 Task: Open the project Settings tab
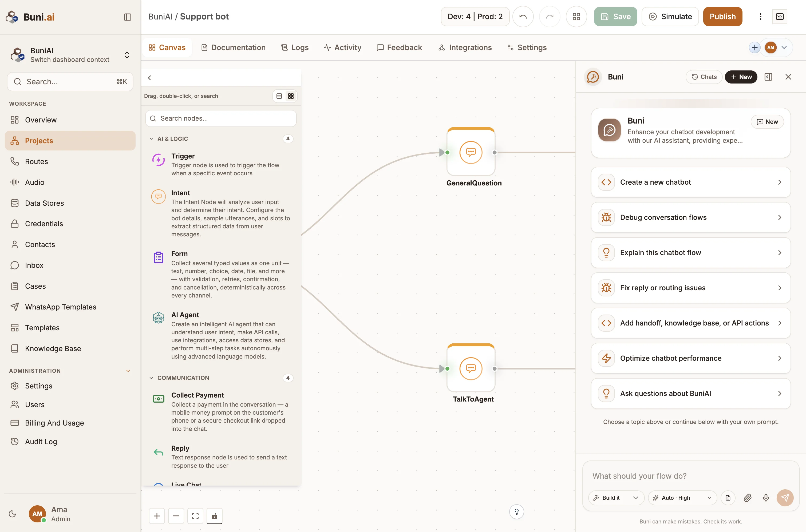527,47
